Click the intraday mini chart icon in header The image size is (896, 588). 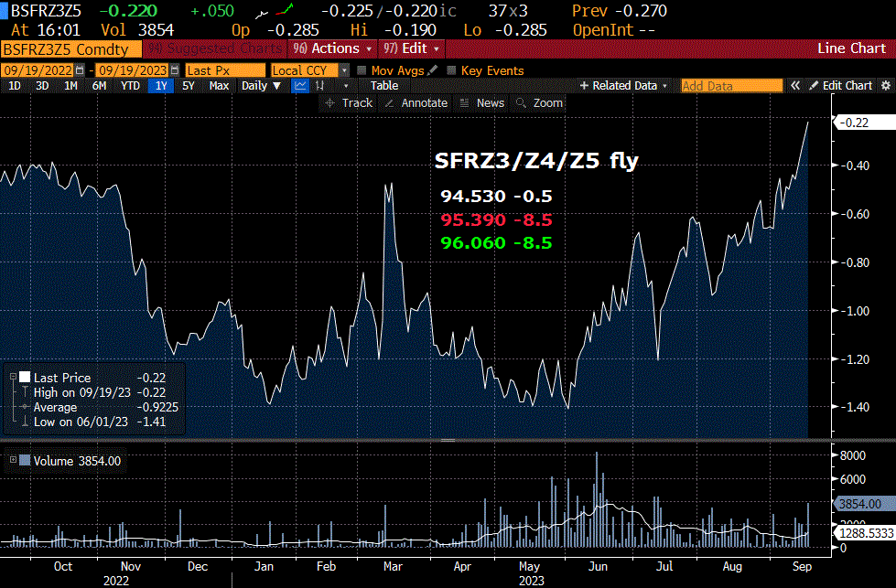coord(274,11)
